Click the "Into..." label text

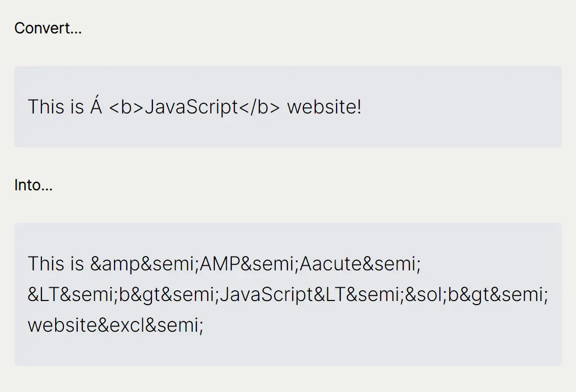click(33, 185)
